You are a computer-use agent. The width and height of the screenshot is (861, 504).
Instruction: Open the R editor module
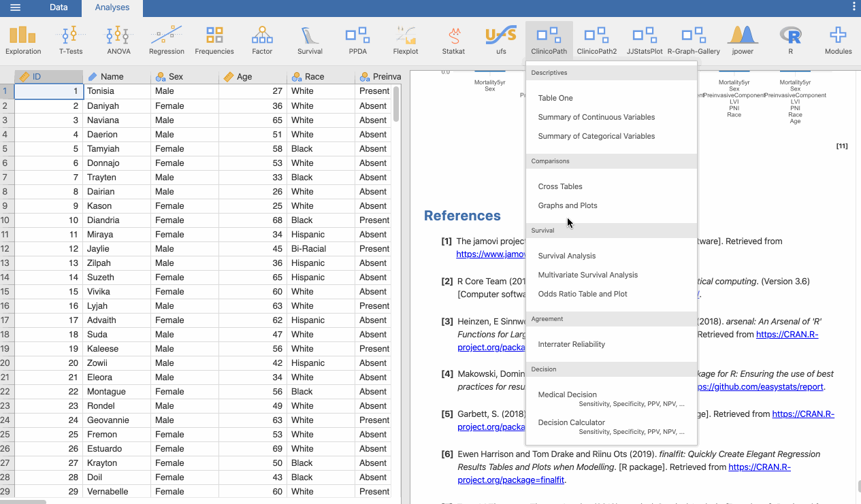point(790,40)
